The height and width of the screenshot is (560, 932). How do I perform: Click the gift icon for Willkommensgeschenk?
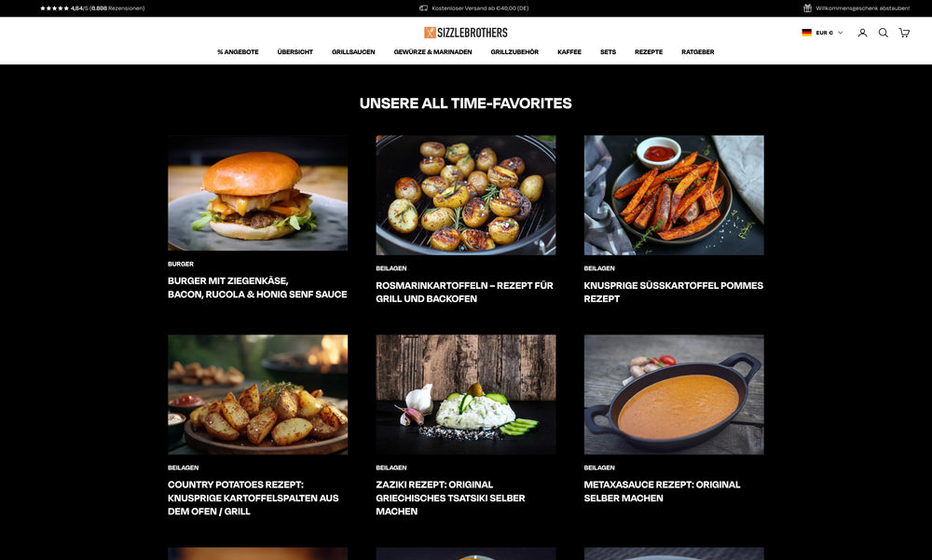point(807,7)
